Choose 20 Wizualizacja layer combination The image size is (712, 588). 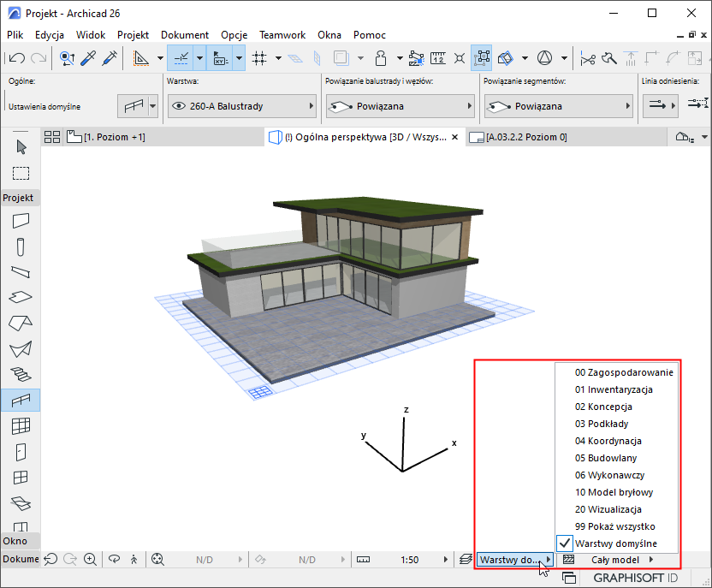[615, 509]
